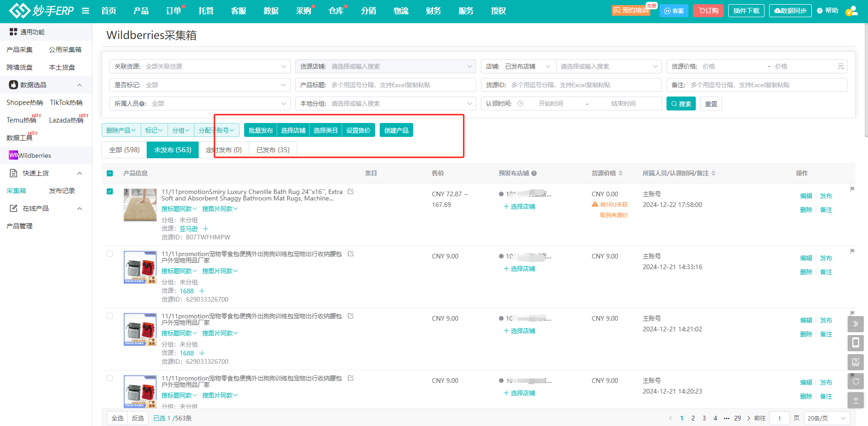Open the 20条/页 page size dropdown
This screenshot has width=868, height=426.
click(x=827, y=418)
